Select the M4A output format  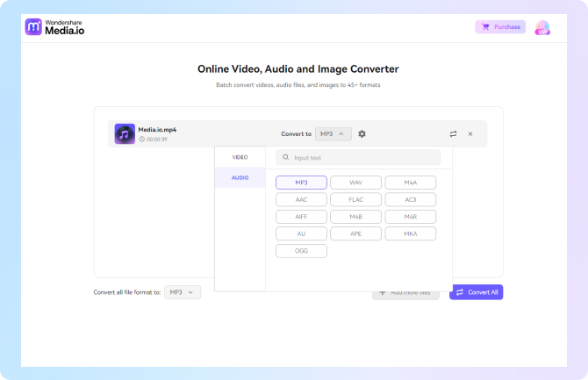pyautogui.click(x=410, y=183)
